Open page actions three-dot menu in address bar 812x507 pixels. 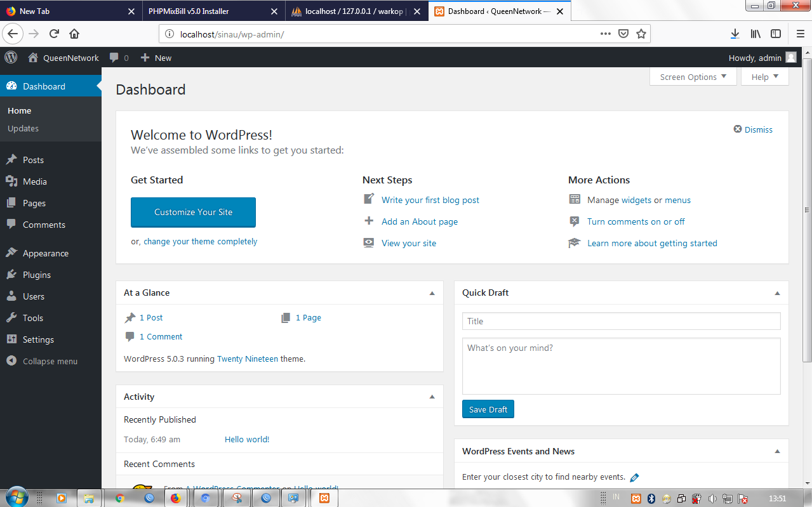606,34
